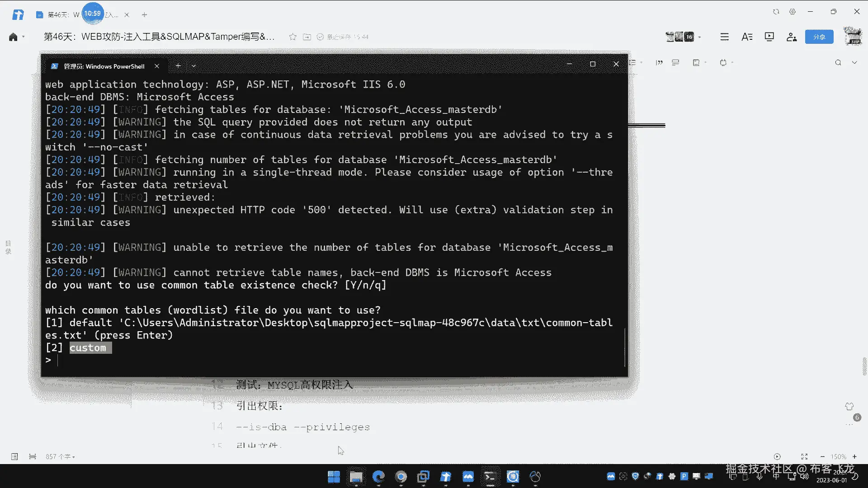Expand PowerShell tab profile dropdown
The image size is (868, 488).
(193, 66)
